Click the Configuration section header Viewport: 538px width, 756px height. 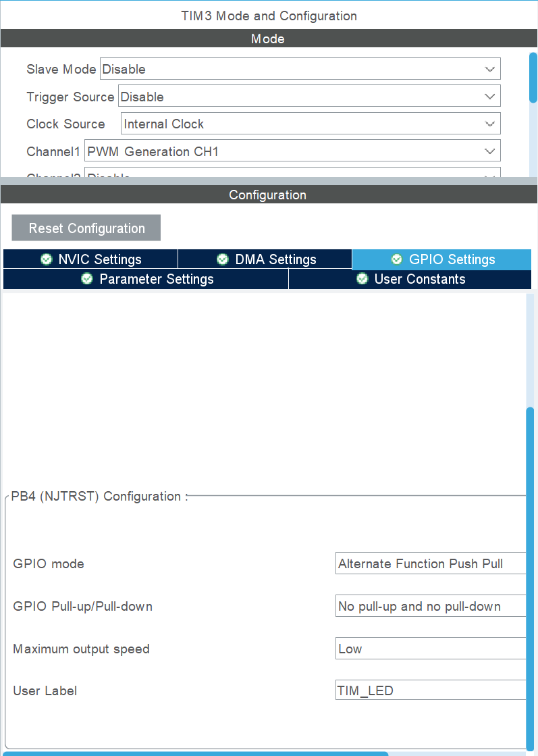click(269, 195)
